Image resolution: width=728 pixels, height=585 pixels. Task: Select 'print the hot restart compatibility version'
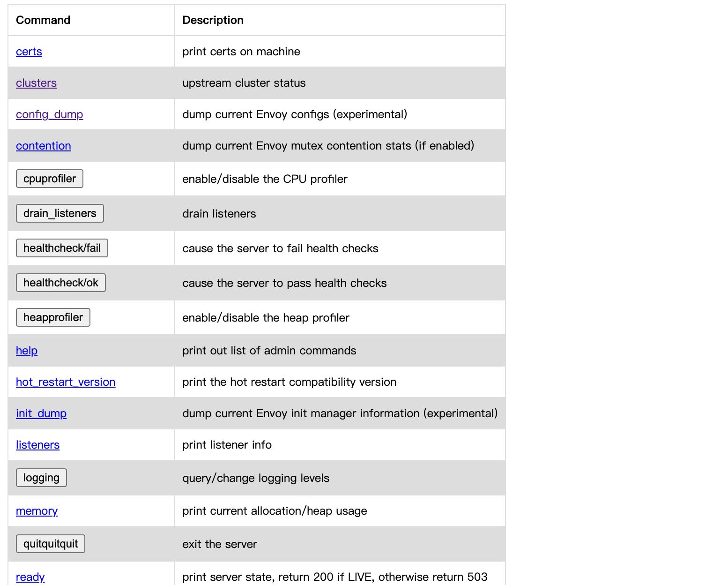(290, 382)
